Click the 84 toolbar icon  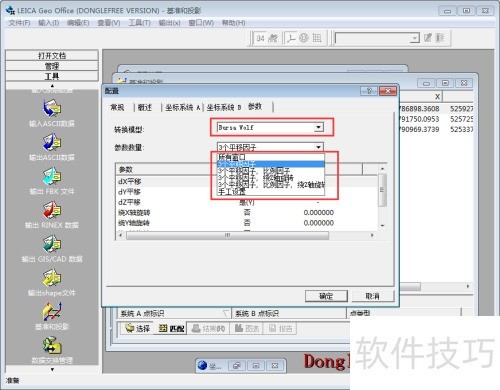260,38
